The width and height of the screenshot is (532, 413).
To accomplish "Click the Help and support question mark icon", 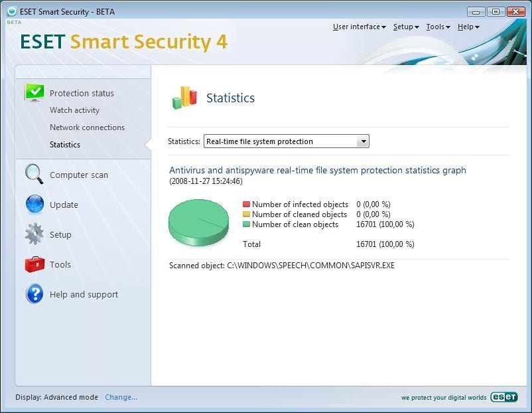I will click(x=34, y=293).
